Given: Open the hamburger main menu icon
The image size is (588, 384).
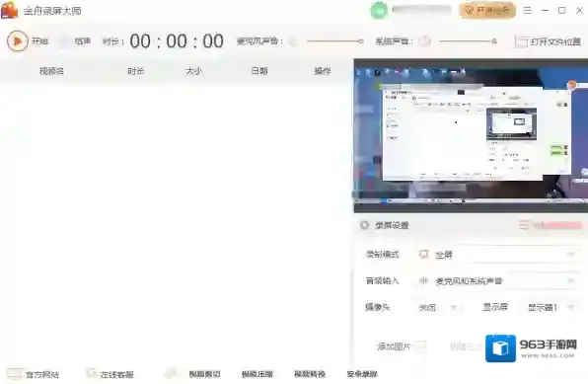Looking at the screenshot, I should (x=527, y=11).
